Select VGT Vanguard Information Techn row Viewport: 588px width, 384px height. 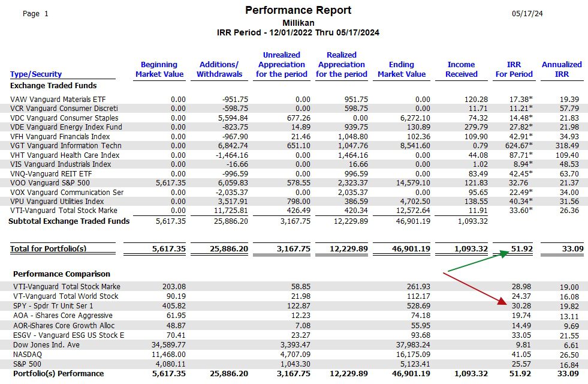click(x=294, y=146)
